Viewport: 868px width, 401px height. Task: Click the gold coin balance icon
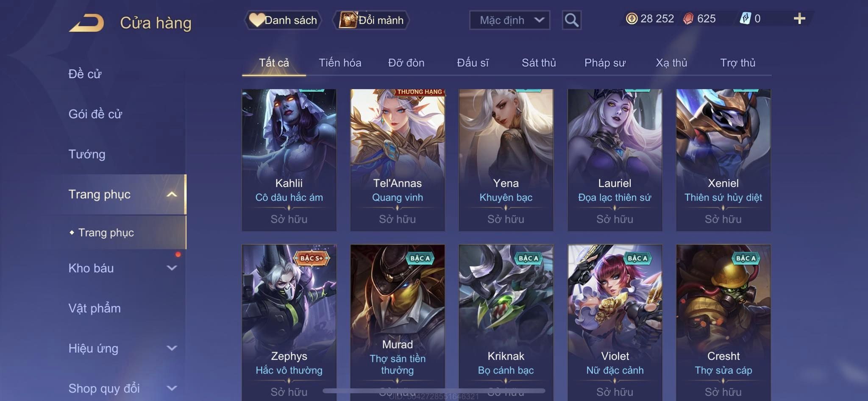632,19
